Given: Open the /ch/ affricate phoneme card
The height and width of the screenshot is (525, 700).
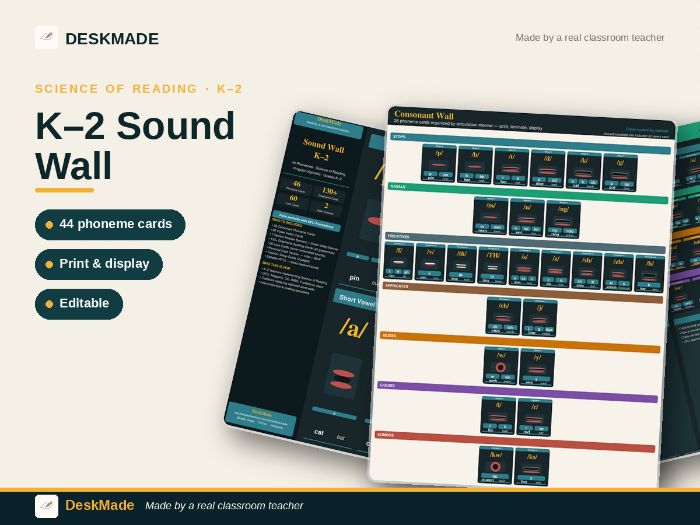Looking at the screenshot, I should tap(503, 316).
